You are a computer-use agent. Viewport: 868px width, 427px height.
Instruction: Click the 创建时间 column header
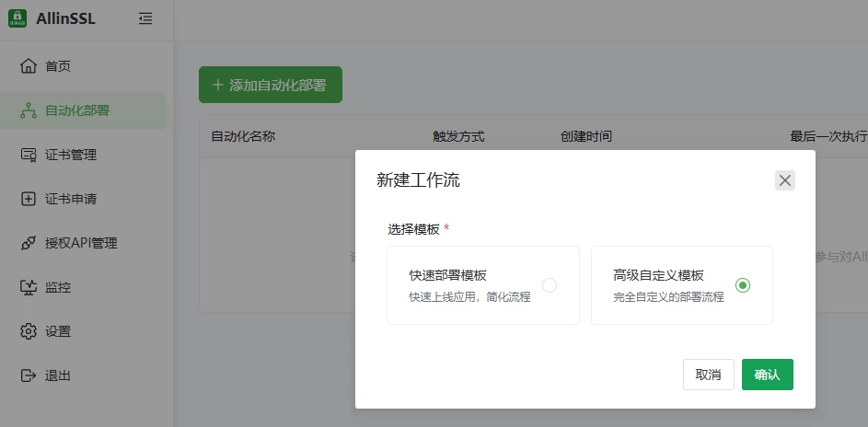coord(585,136)
